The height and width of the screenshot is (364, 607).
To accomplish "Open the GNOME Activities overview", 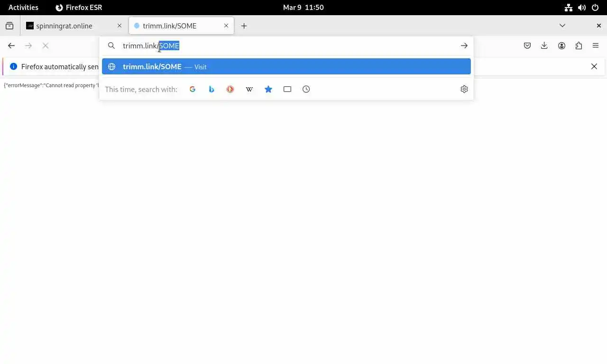I will pyautogui.click(x=23, y=7).
